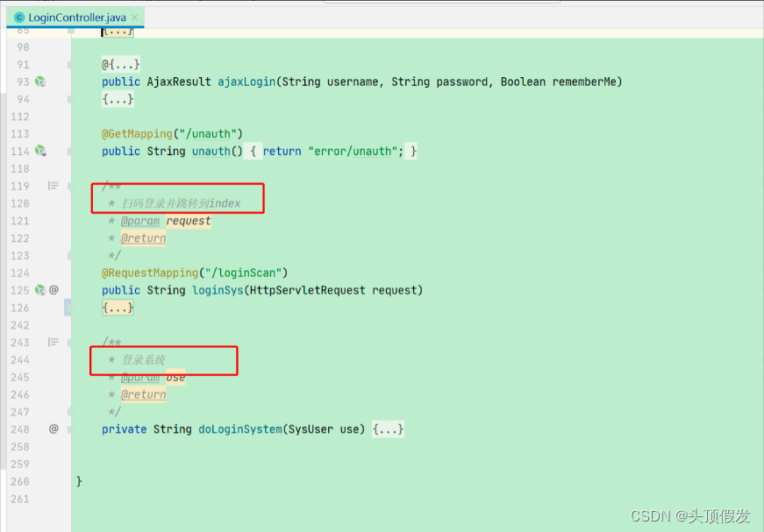Click the rendered-doc gutter icon on line 243
The height and width of the screenshot is (532, 764).
54,342
